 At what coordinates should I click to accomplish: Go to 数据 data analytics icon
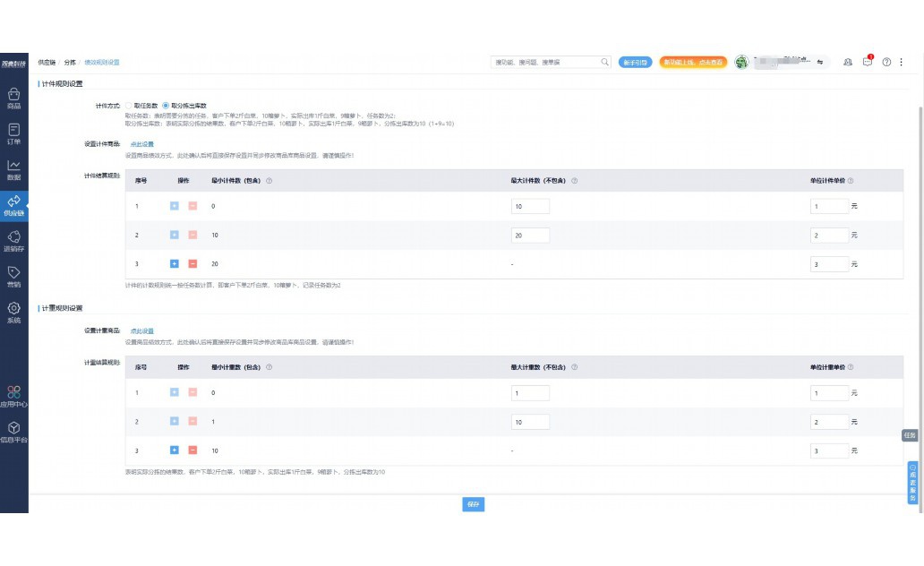(x=13, y=169)
